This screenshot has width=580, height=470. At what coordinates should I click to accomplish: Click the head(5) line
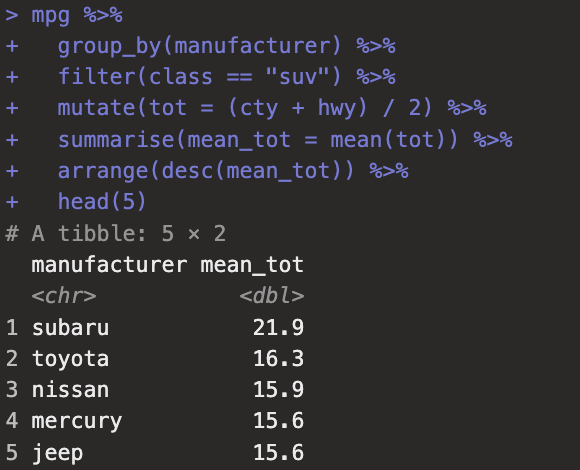tap(102, 202)
